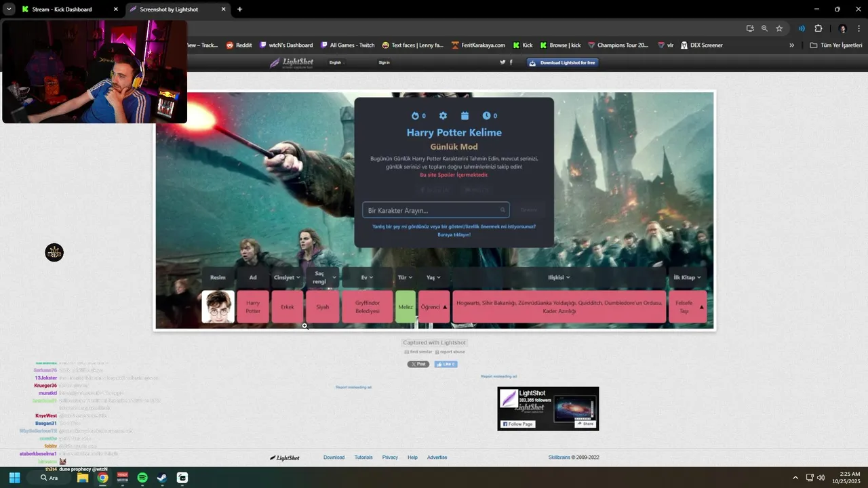The image size is (868, 488).
Task: Click the round gold badge overlay icon
Action: [x=54, y=253]
